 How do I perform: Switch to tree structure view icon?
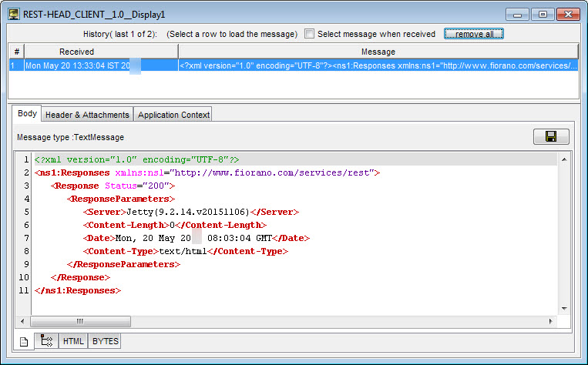click(x=45, y=341)
